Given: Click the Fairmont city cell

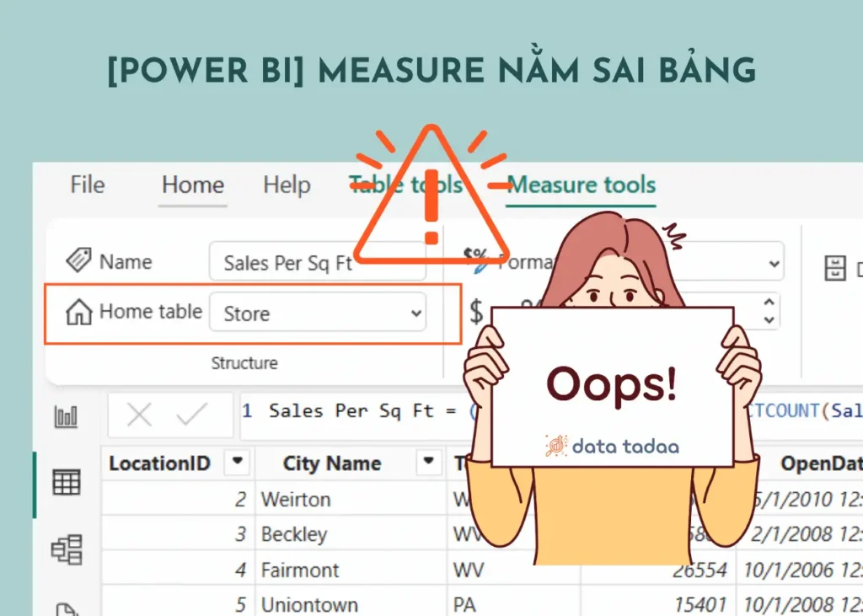Looking at the screenshot, I should (351, 569).
